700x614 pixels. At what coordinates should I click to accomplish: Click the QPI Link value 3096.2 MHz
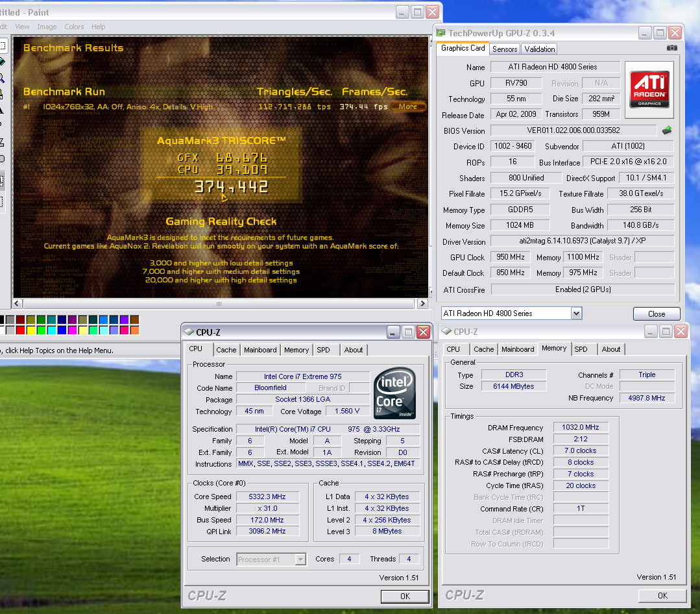click(x=267, y=531)
